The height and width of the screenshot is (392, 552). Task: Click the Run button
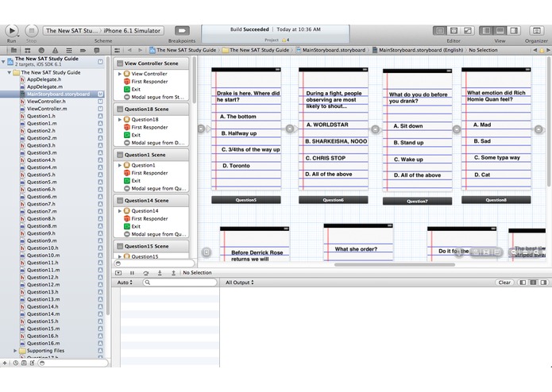pyautogui.click(x=12, y=31)
